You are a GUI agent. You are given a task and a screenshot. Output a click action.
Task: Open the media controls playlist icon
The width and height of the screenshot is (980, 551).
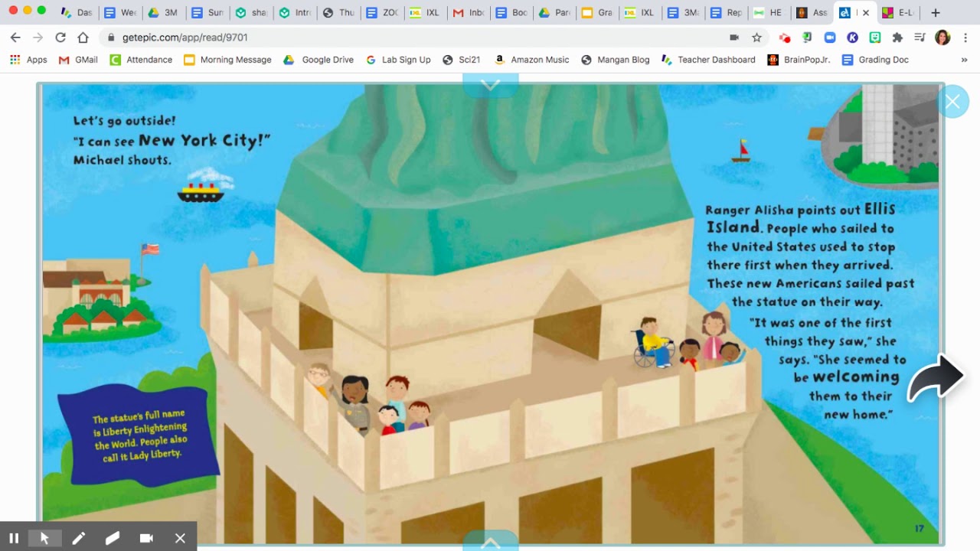[x=920, y=37]
